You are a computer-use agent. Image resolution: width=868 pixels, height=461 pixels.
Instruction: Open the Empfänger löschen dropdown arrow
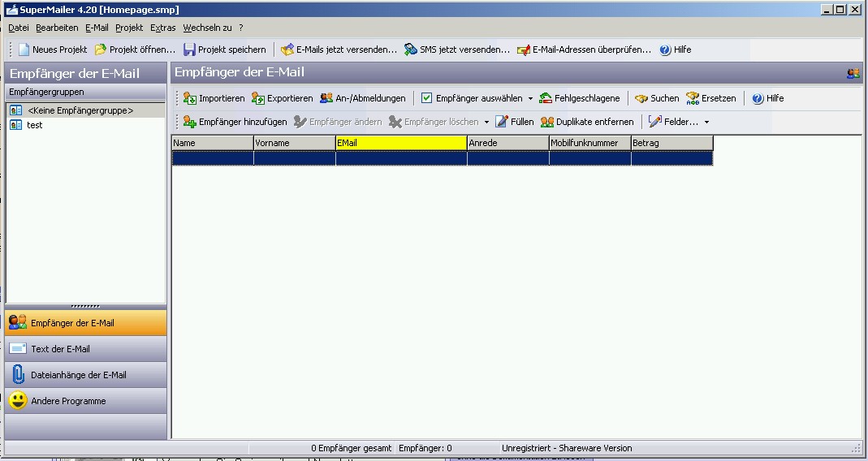click(x=486, y=122)
